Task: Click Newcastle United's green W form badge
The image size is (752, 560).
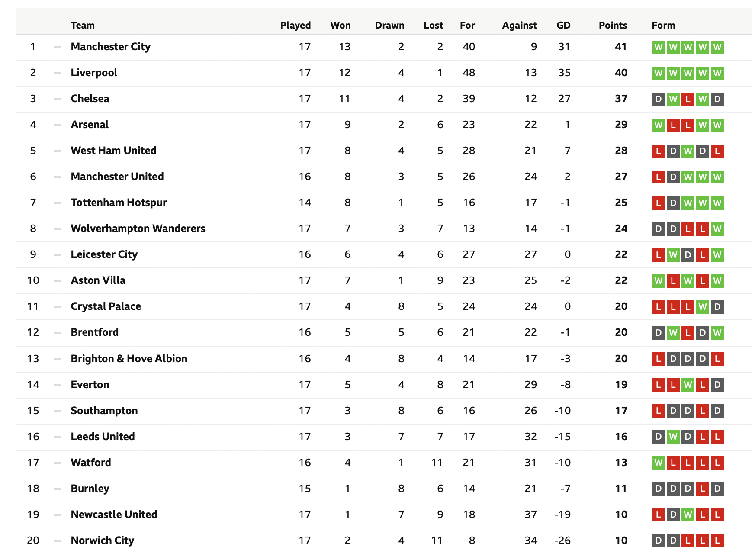Action: coord(688,515)
